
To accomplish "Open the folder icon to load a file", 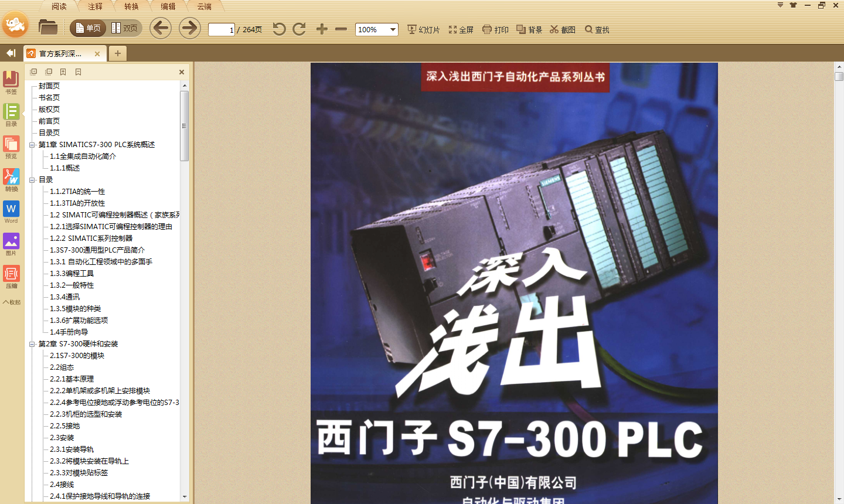I will click(x=47, y=28).
